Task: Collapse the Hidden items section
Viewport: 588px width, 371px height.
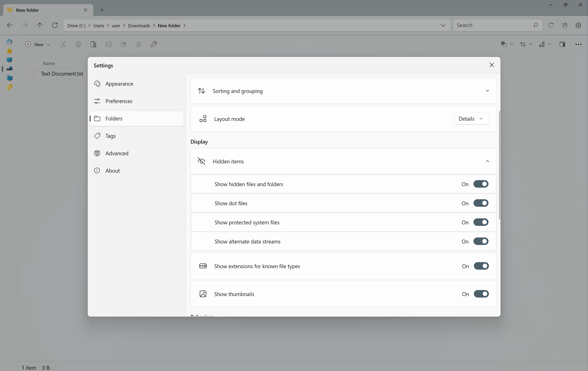Action: tap(487, 161)
